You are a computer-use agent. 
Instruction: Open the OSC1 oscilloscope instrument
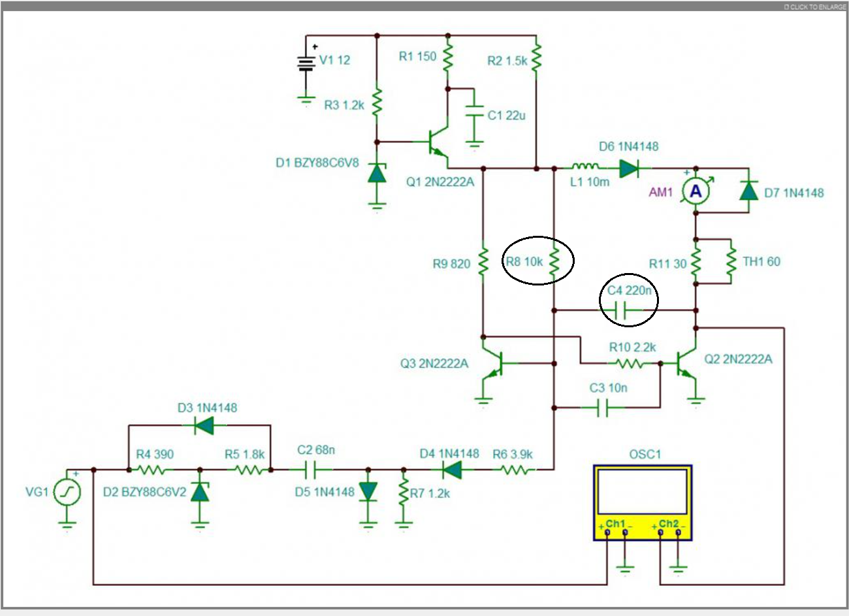coord(643,502)
